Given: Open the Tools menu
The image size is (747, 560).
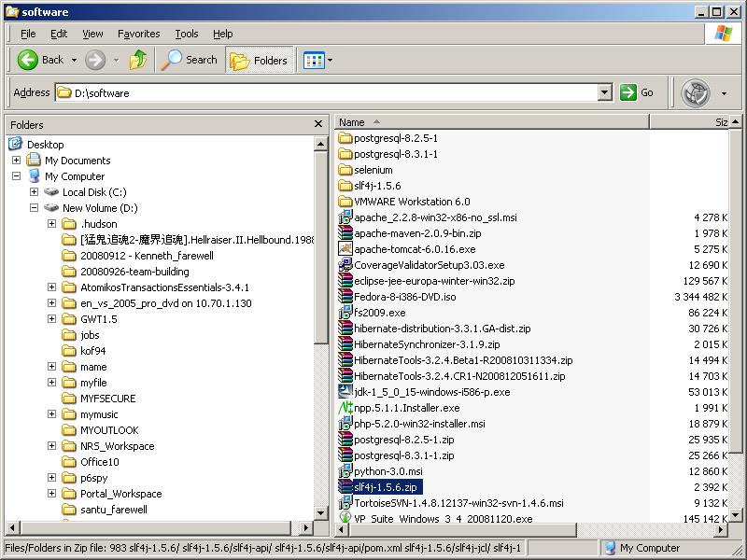Looking at the screenshot, I should coord(187,34).
